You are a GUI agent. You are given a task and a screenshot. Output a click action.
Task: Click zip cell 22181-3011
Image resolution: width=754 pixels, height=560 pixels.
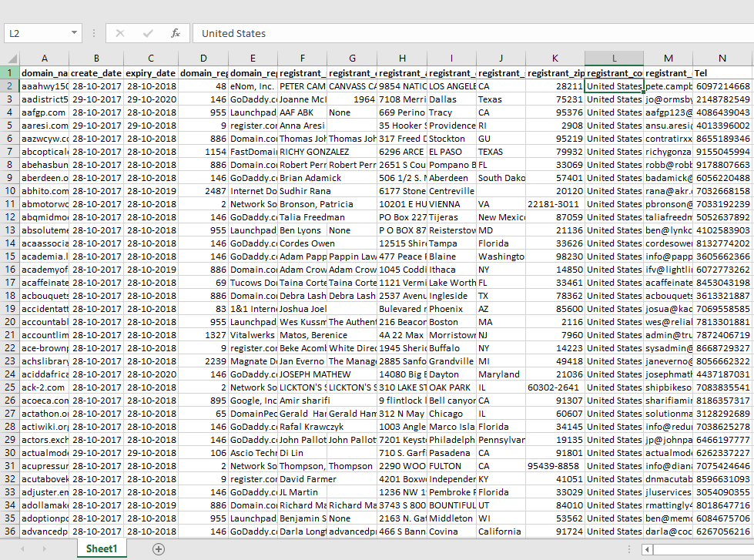click(555, 204)
